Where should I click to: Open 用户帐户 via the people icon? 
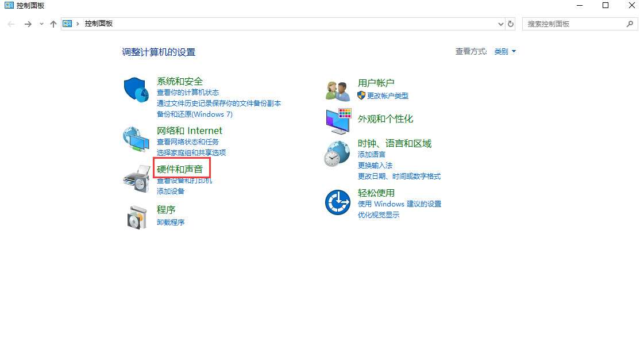click(x=337, y=89)
